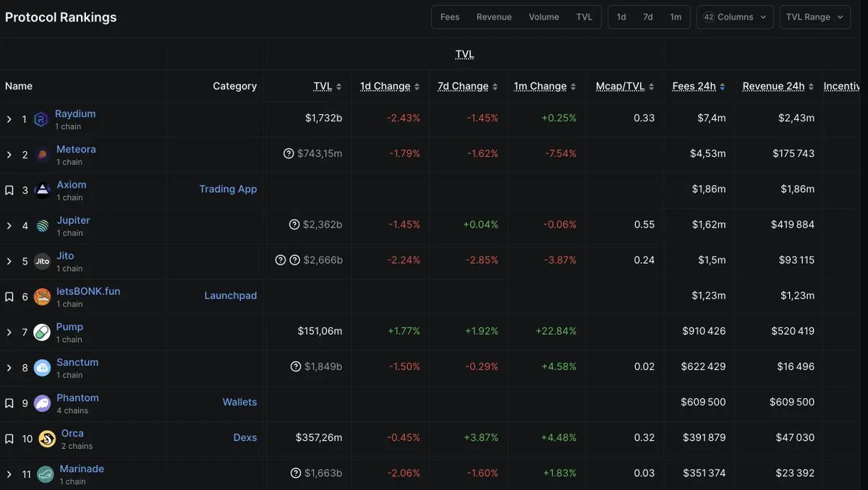Image resolution: width=868 pixels, height=490 pixels.
Task: Select the Fees filter tab
Action: pos(450,17)
